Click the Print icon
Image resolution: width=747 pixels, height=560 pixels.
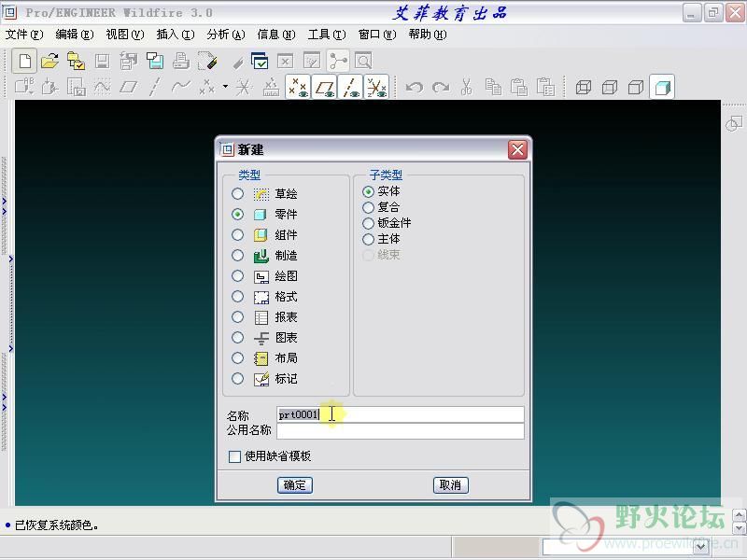pos(180,62)
